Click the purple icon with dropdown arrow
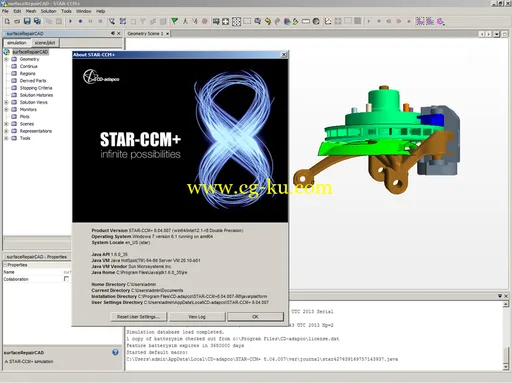The image size is (512, 383). tap(441, 21)
